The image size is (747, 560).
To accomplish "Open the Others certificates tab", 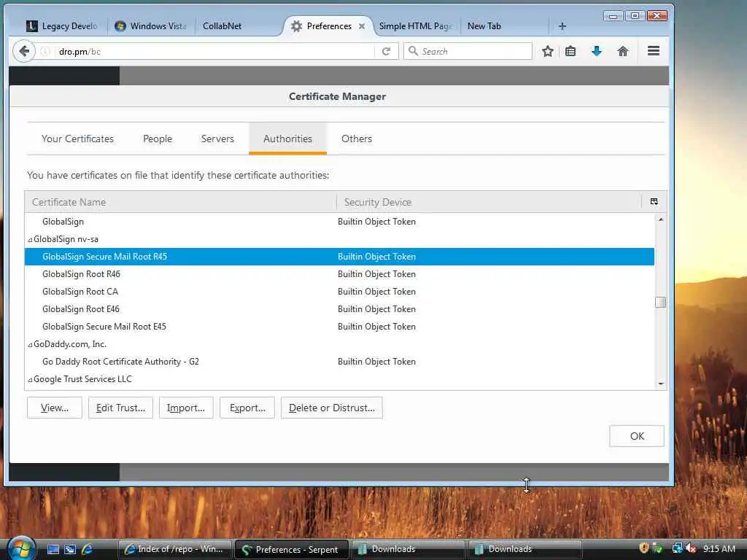I will pos(357,139).
